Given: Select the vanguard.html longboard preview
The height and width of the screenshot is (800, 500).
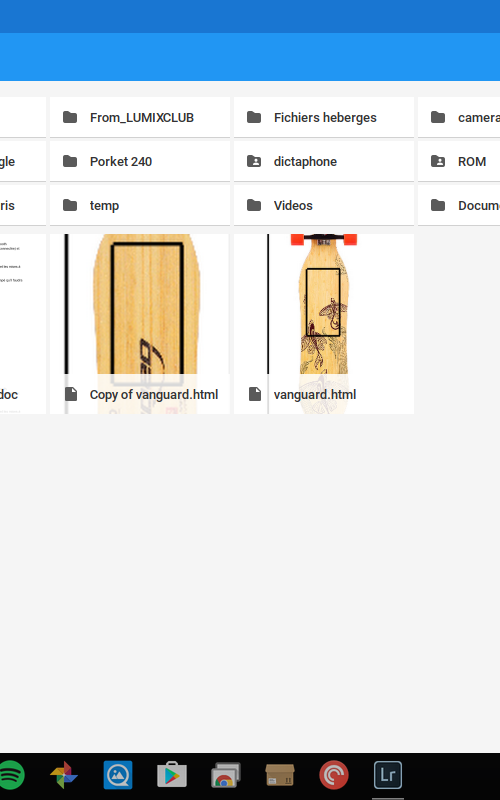Looking at the screenshot, I should click(324, 304).
